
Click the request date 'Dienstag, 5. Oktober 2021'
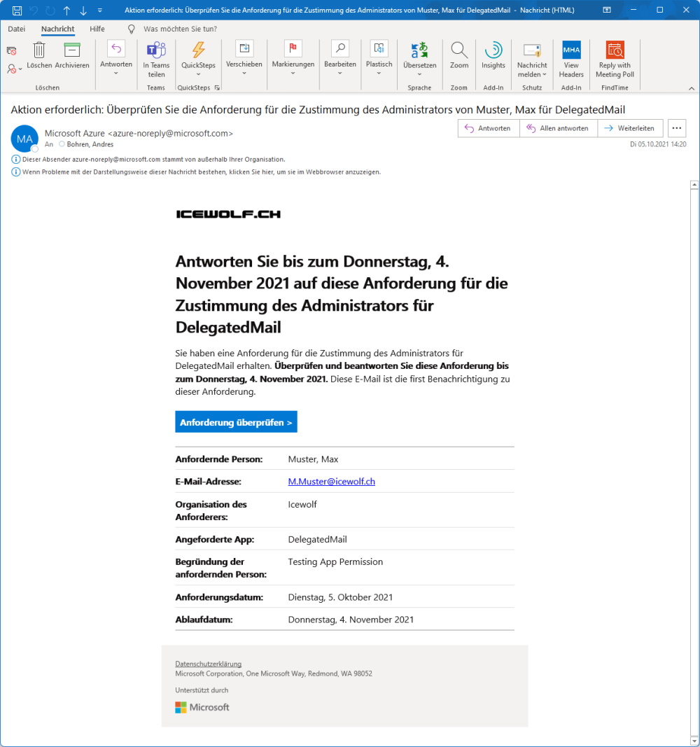click(340, 597)
